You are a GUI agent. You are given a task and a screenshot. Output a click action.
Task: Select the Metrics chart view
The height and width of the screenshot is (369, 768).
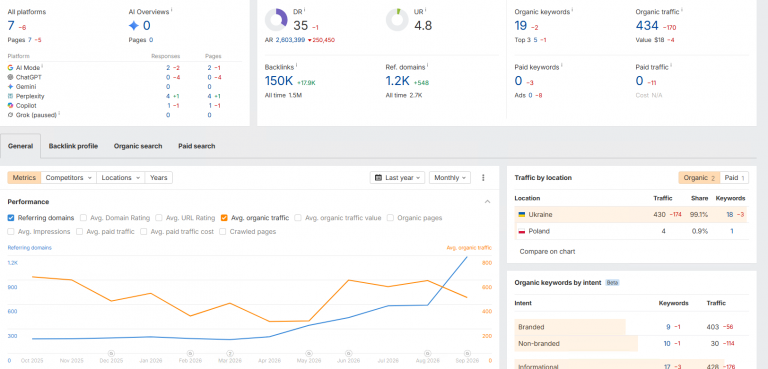pos(24,178)
